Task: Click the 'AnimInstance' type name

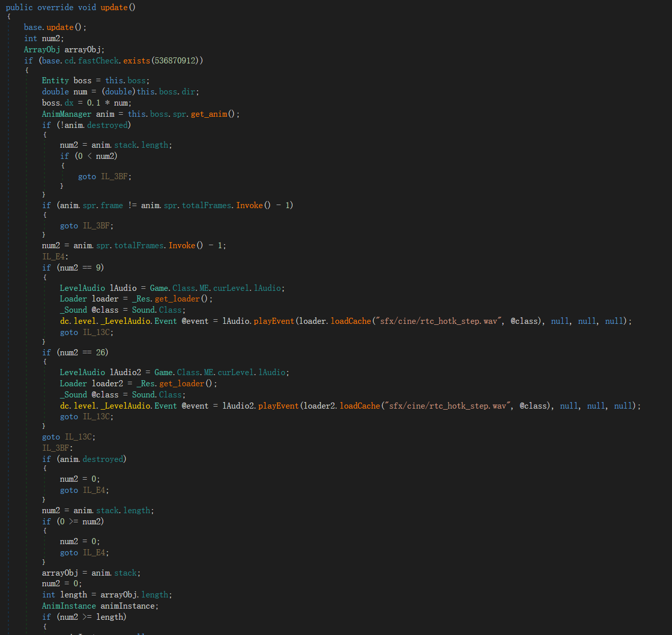Action: 69,606
